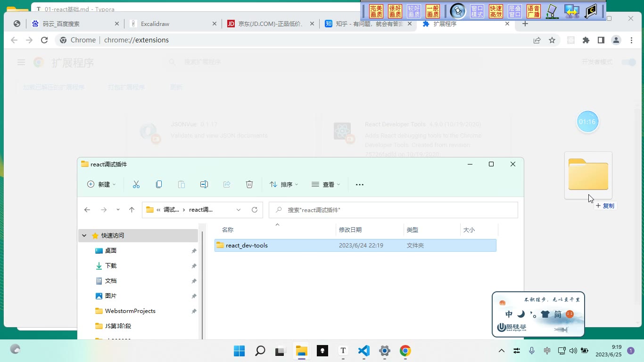Viewport: 644px width, 362px height.
Task: Collapse the 快速访问 tree node
Action: click(84, 236)
